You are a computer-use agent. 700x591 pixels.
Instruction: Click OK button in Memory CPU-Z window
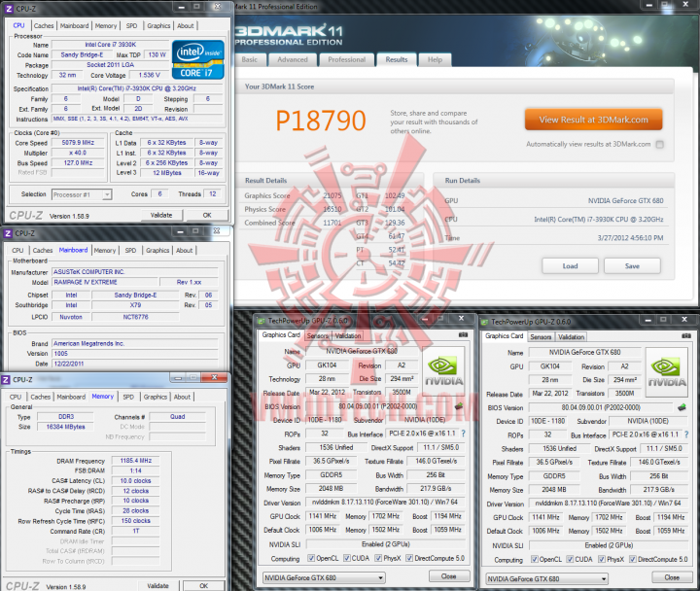click(x=203, y=585)
